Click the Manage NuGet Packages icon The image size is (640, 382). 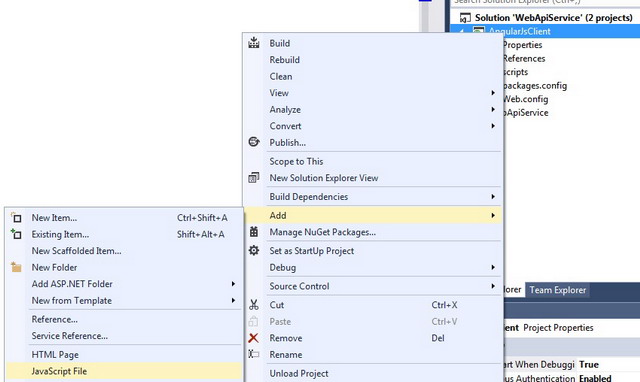[253, 232]
